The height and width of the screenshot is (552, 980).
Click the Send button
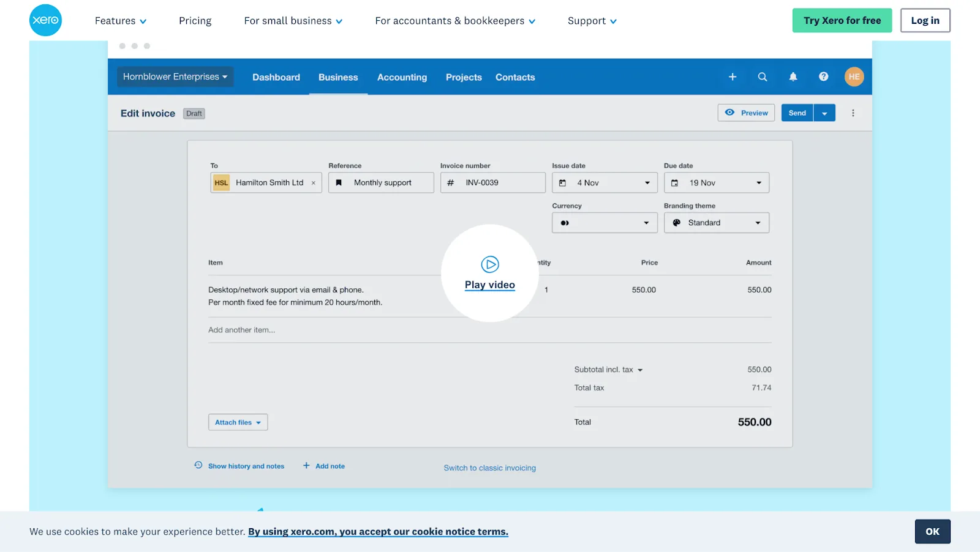coord(797,113)
